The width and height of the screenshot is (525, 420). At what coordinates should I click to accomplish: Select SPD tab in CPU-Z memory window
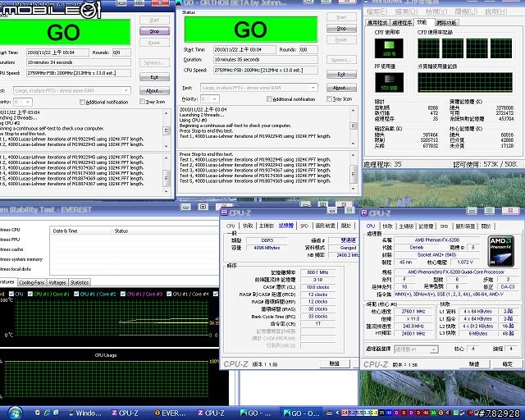(x=304, y=226)
